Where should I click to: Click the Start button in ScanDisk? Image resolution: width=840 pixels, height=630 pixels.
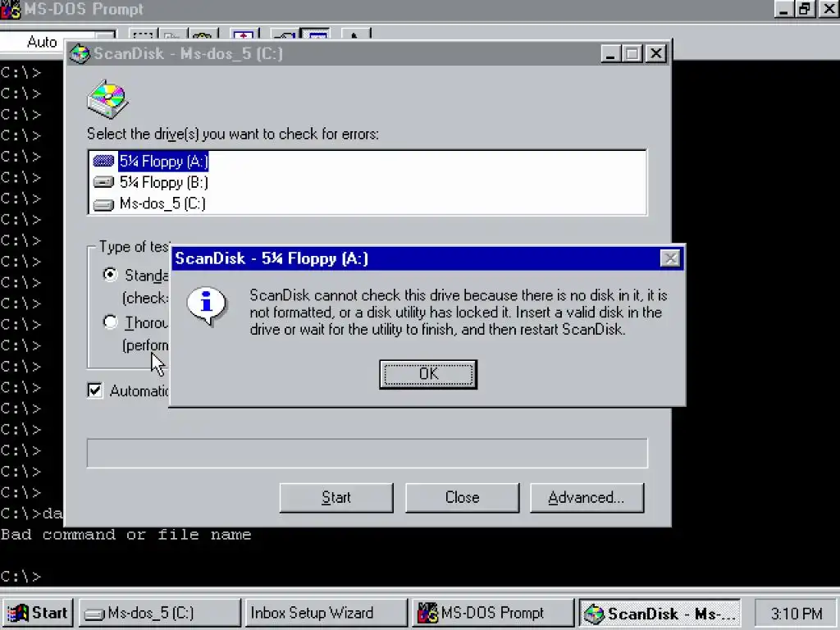336,498
